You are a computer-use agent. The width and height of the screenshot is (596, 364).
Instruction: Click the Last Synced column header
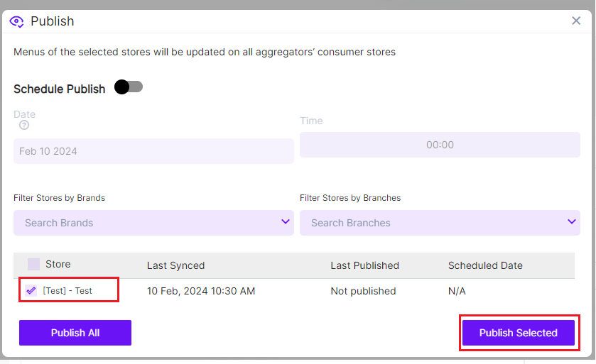(175, 265)
